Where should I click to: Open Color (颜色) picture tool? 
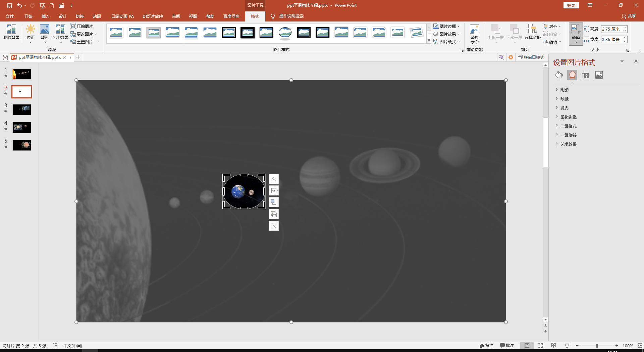[45, 33]
